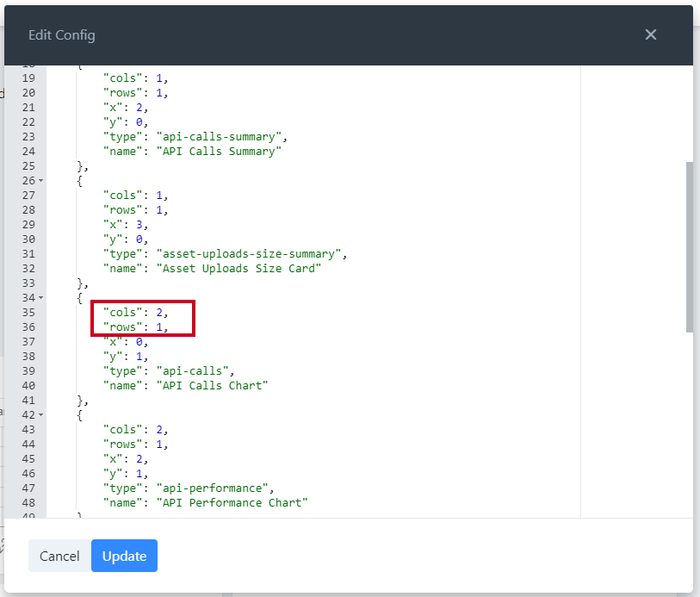Image resolution: width=700 pixels, height=597 pixels.
Task: Click line number 41 in the gutter
Action: pos(28,400)
